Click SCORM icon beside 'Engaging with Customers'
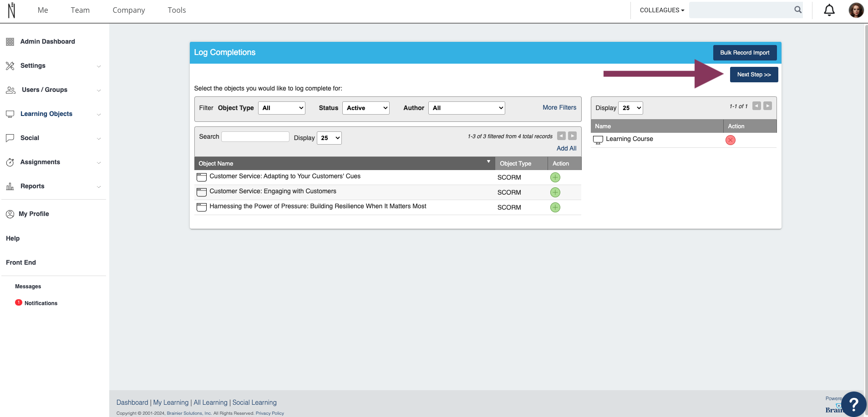 [x=201, y=192]
